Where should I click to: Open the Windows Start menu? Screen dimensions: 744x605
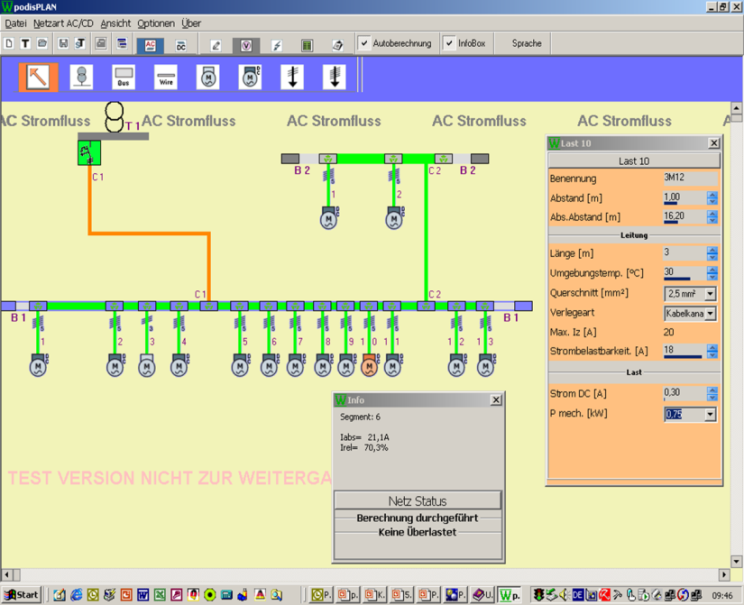pos(22,595)
